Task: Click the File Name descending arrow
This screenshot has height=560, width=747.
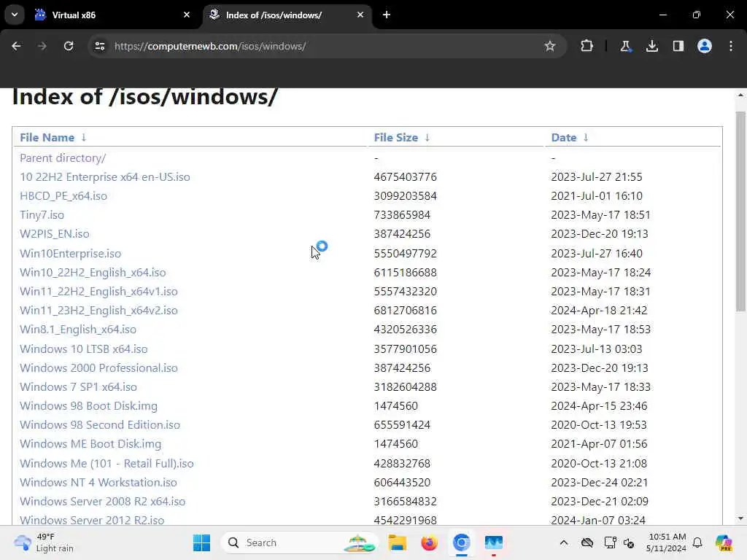Action: (x=84, y=138)
